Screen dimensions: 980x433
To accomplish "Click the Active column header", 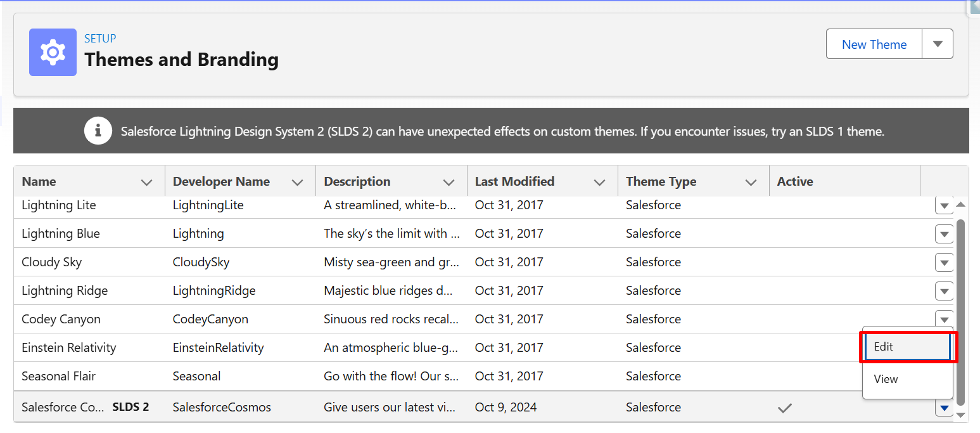I will [795, 182].
